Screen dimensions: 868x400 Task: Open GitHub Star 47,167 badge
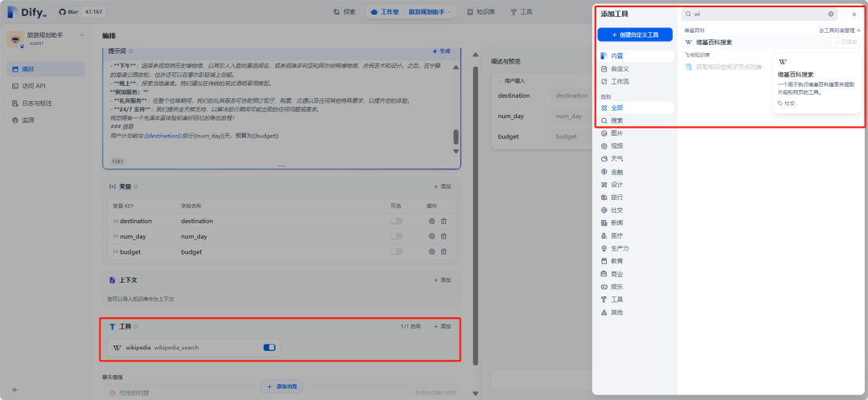click(83, 11)
